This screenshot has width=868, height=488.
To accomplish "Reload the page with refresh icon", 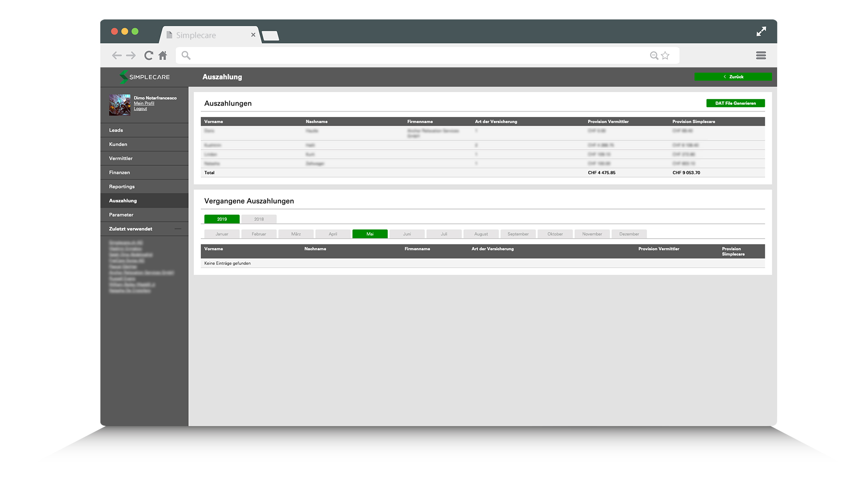I will [x=148, y=56].
